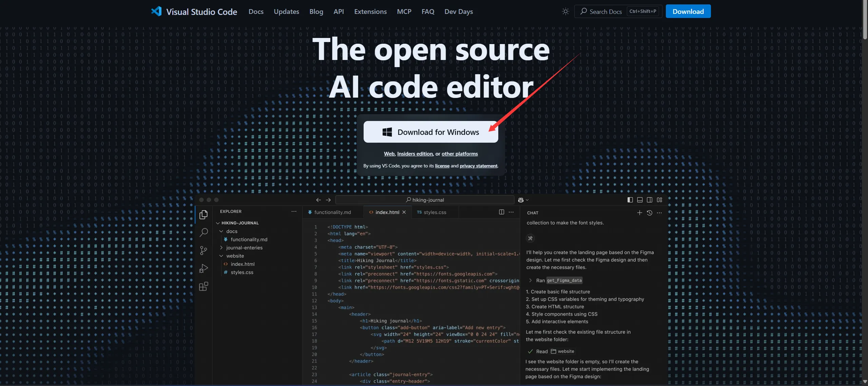
Task: Click the split editor icon
Action: pos(501,212)
